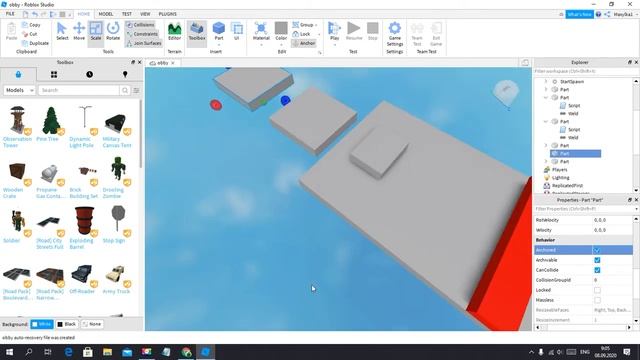Toggle the CanCollide property checkbox
Image resolution: width=640 pixels, height=360 pixels.
pos(597,270)
